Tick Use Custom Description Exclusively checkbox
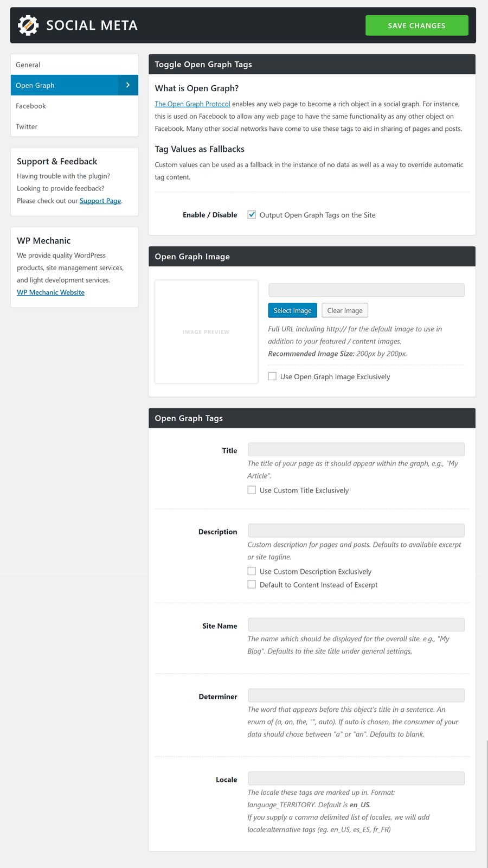488x868 pixels. coord(252,571)
